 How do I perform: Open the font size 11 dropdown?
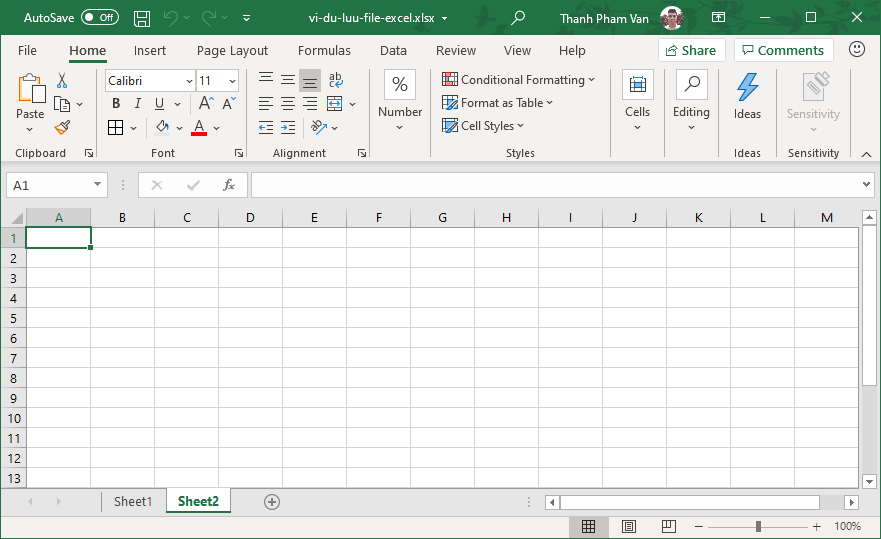pos(232,81)
